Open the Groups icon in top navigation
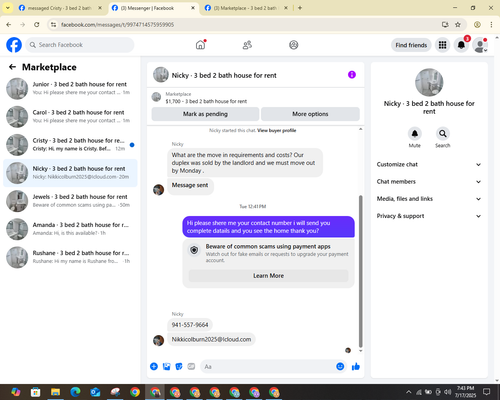 point(294,45)
